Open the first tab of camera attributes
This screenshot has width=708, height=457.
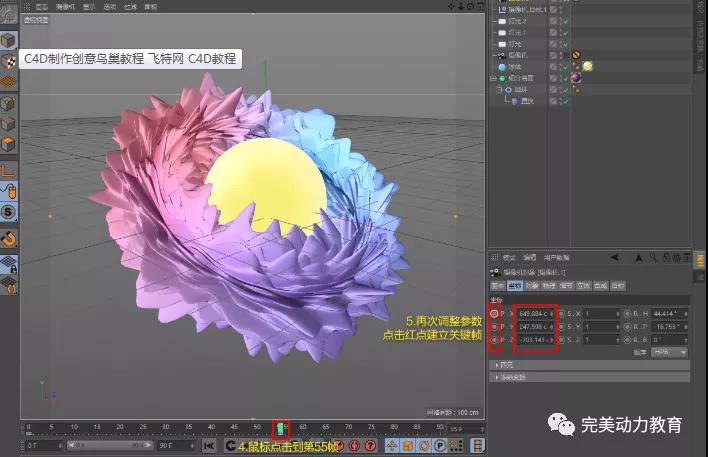(498, 285)
